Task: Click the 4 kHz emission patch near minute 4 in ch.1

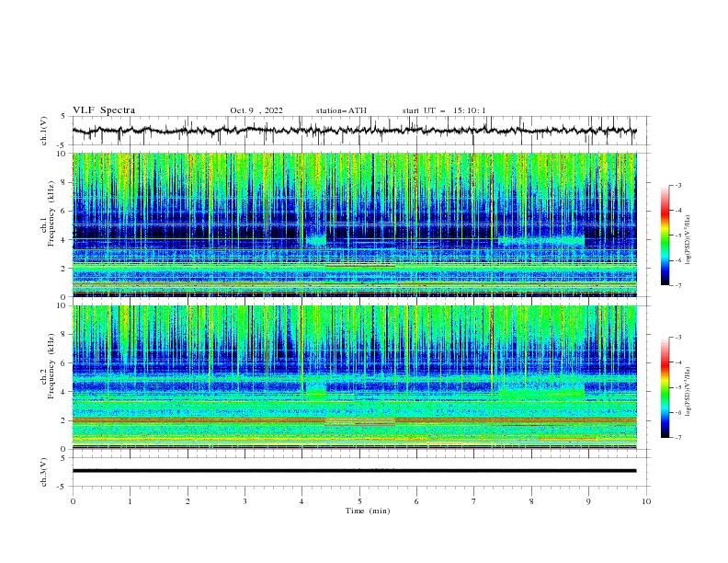Action: point(316,241)
